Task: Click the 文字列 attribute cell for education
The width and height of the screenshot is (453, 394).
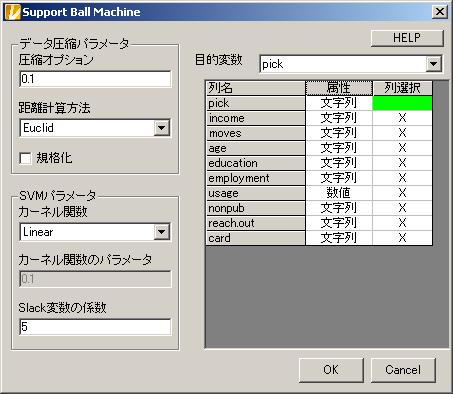Action: (x=339, y=163)
